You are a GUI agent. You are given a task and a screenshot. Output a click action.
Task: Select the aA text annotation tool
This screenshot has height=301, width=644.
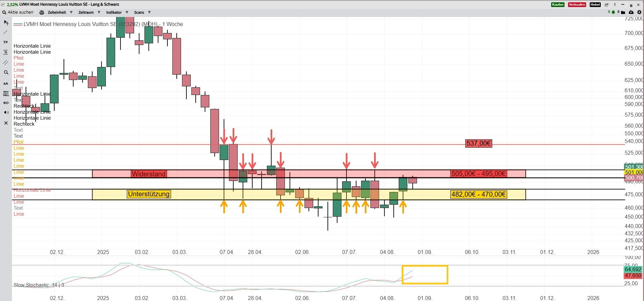click(x=6, y=83)
